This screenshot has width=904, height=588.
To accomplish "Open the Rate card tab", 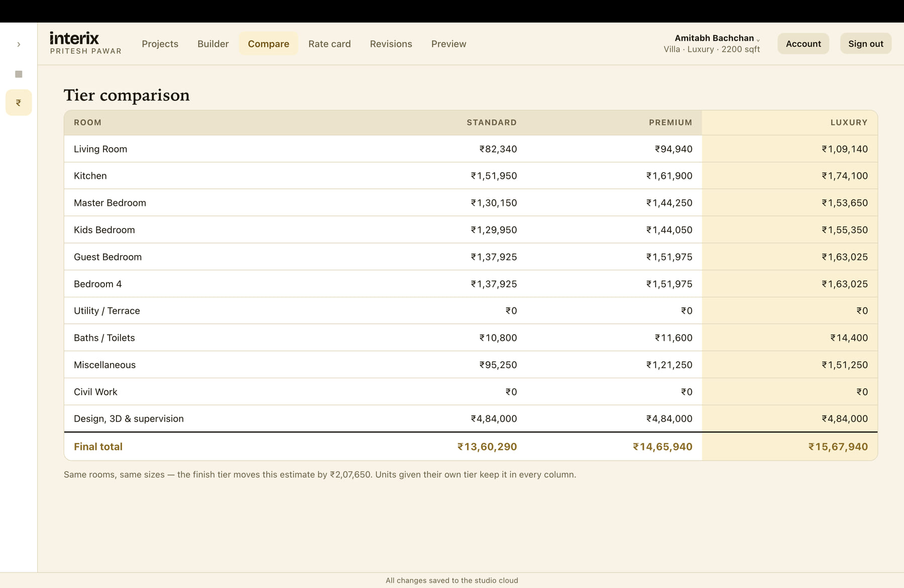I will coord(329,44).
